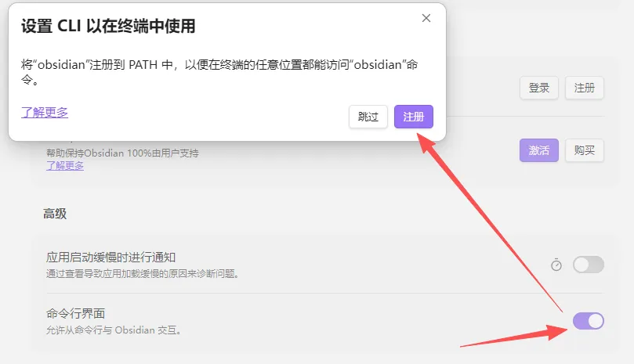Click the dialog title 设置 CLI 以在终端中使用
This screenshot has height=364, width=634.
(x=108, y=27)
